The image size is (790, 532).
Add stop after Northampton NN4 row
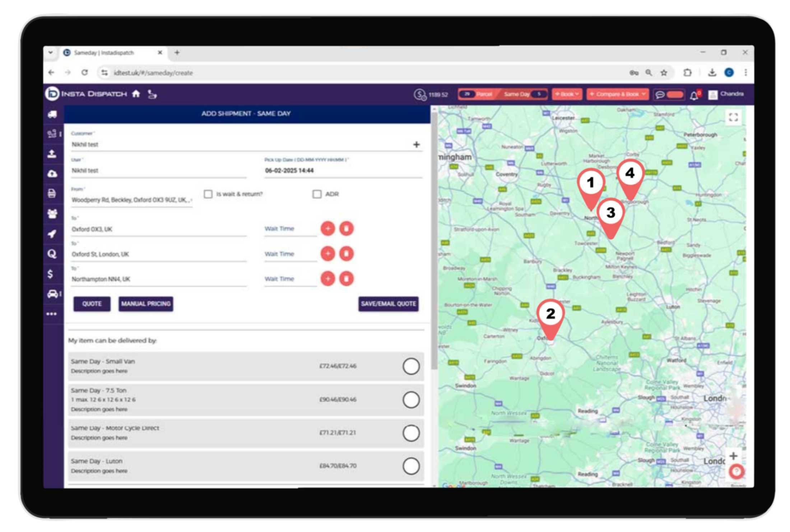(x=327, y=279)
